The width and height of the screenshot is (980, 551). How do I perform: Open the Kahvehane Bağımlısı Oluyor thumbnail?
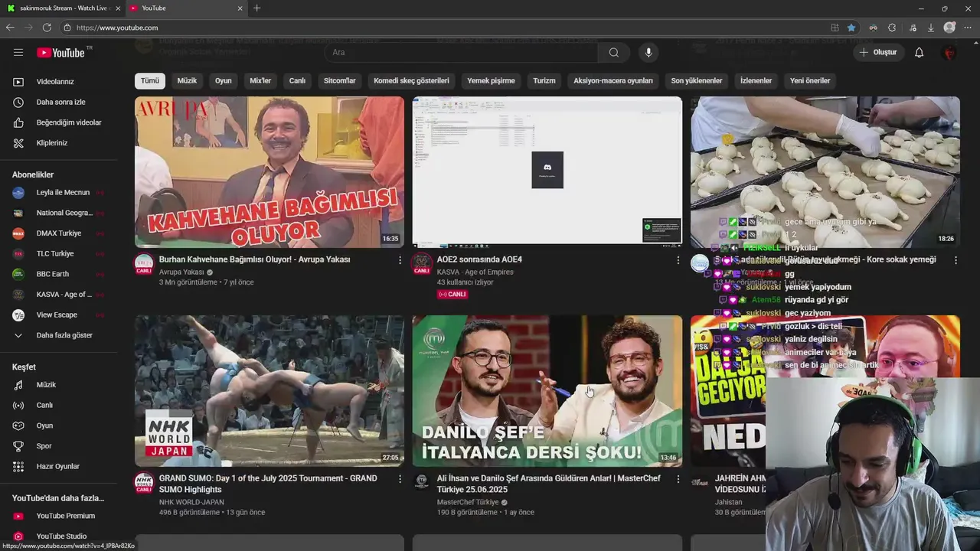tap(269, 171)
